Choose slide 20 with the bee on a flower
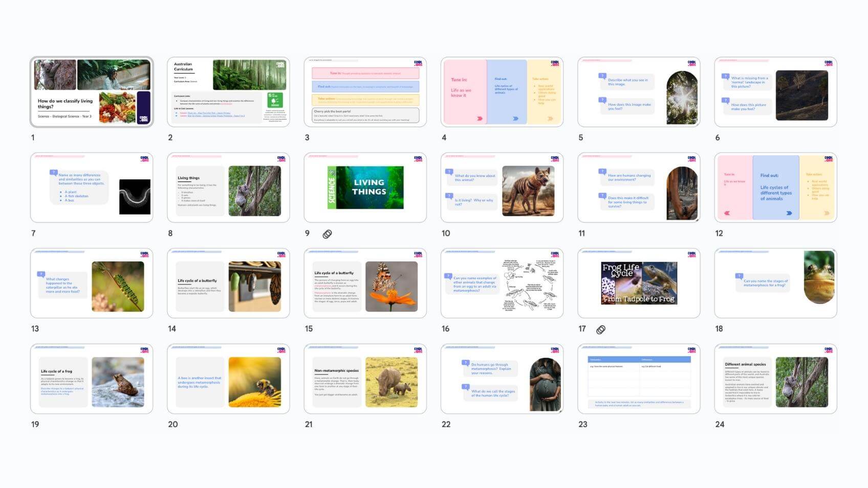Image resolution: width=868 pixels, height=488 pixels. [228, 379]
